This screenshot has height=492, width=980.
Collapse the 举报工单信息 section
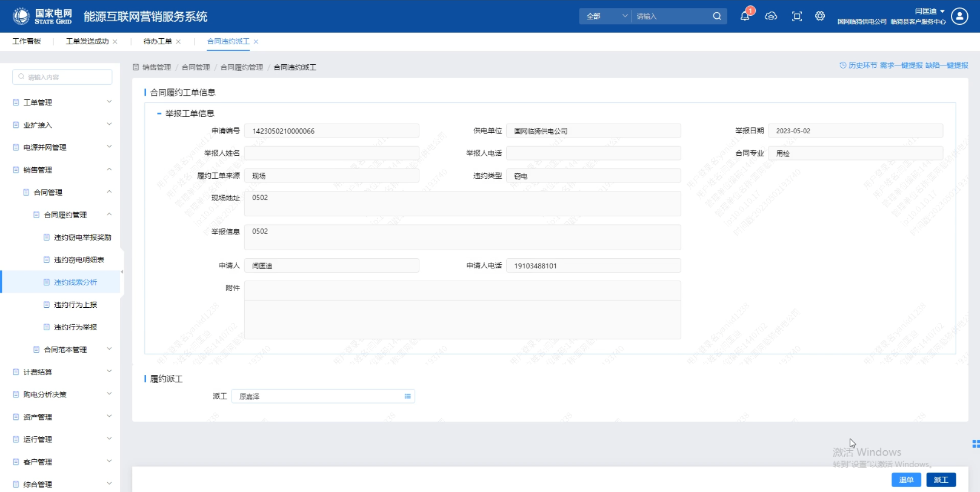[159, 113]
